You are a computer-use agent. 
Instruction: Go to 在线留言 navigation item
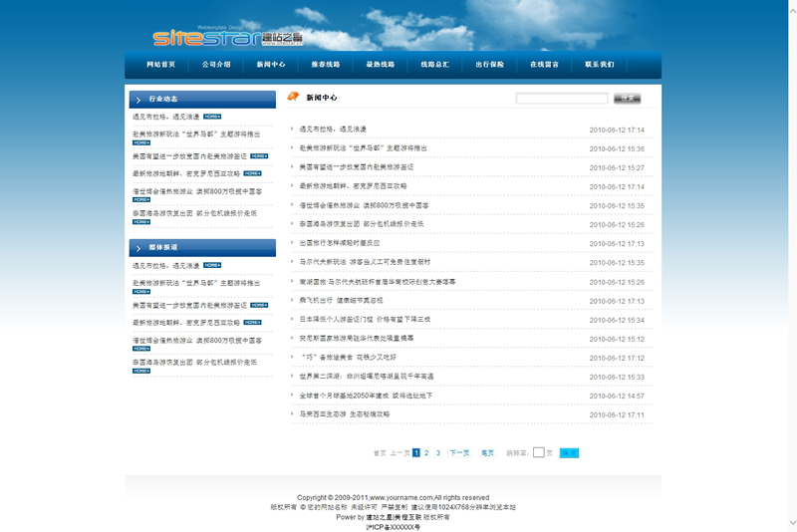pyautogui.click(x=544, y=65)
